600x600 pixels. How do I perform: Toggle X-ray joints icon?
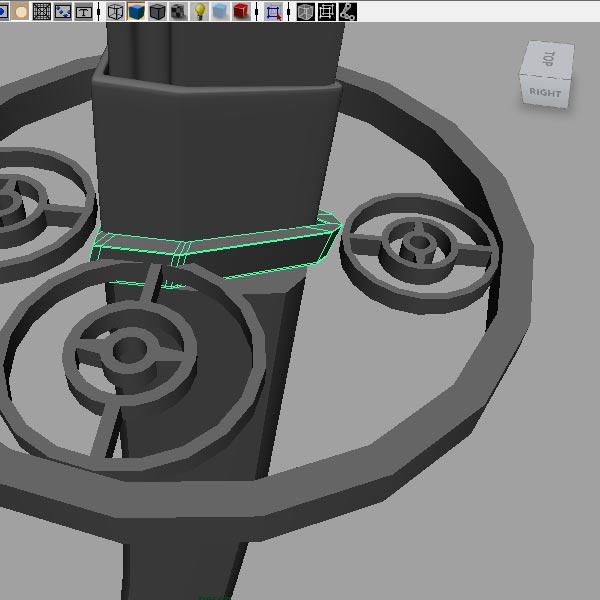click(347, 11)
